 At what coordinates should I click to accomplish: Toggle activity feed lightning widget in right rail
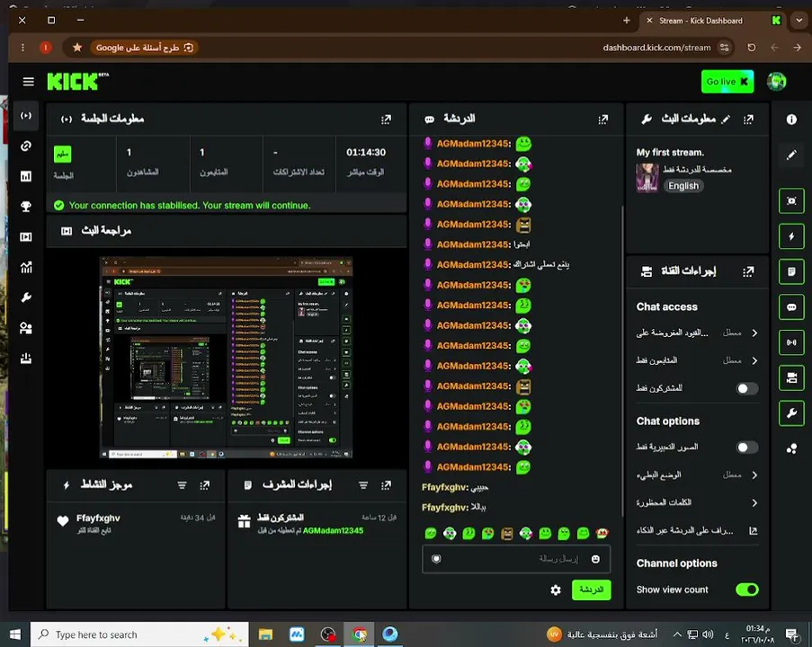[791, 236]
